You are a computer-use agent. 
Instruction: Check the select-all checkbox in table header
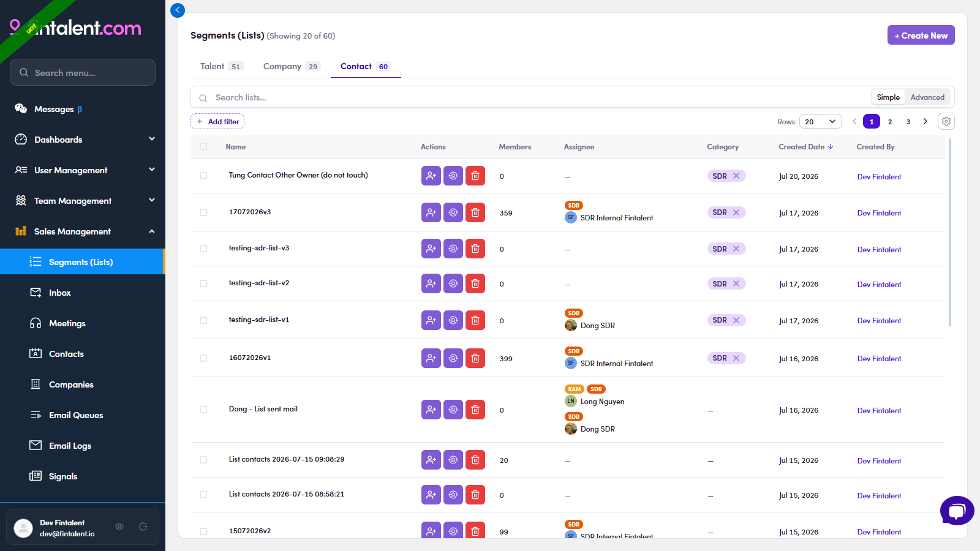click(x=203, y=146)
